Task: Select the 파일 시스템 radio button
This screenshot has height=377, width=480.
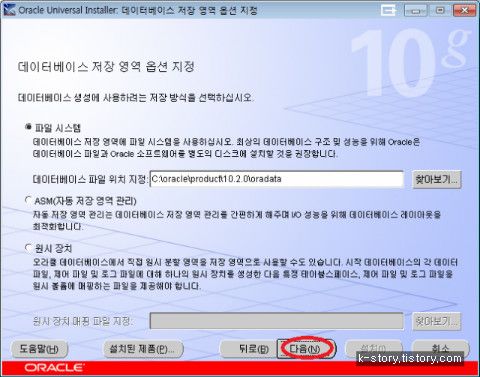Action: tap(29, 127)
